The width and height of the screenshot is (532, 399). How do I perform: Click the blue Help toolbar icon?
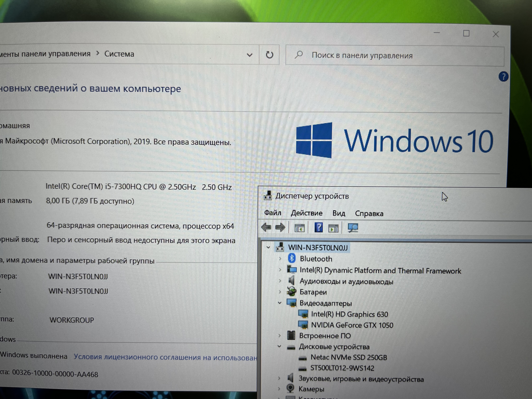(x=319, y=227)
